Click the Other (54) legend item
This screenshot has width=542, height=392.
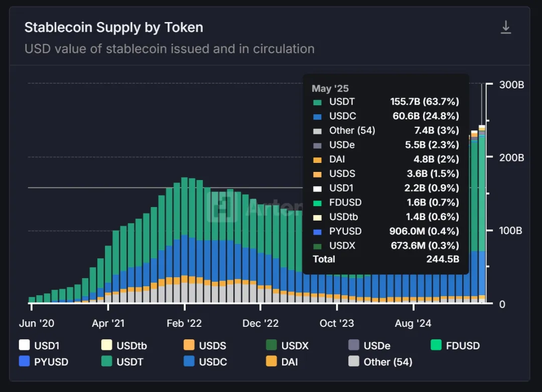pyautogui.click(x=380, y=361)
